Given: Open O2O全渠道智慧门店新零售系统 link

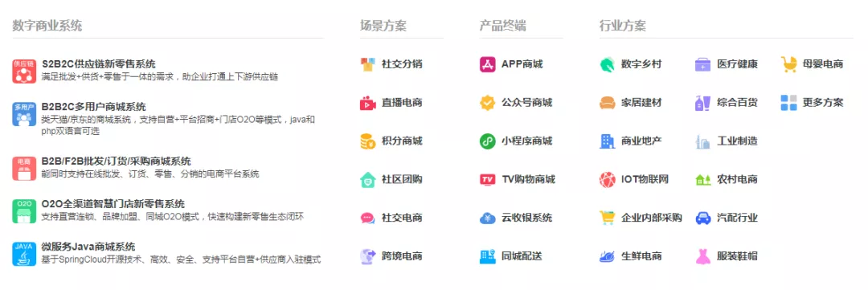Looking at the screenshot, I should (x=113, y=204).
